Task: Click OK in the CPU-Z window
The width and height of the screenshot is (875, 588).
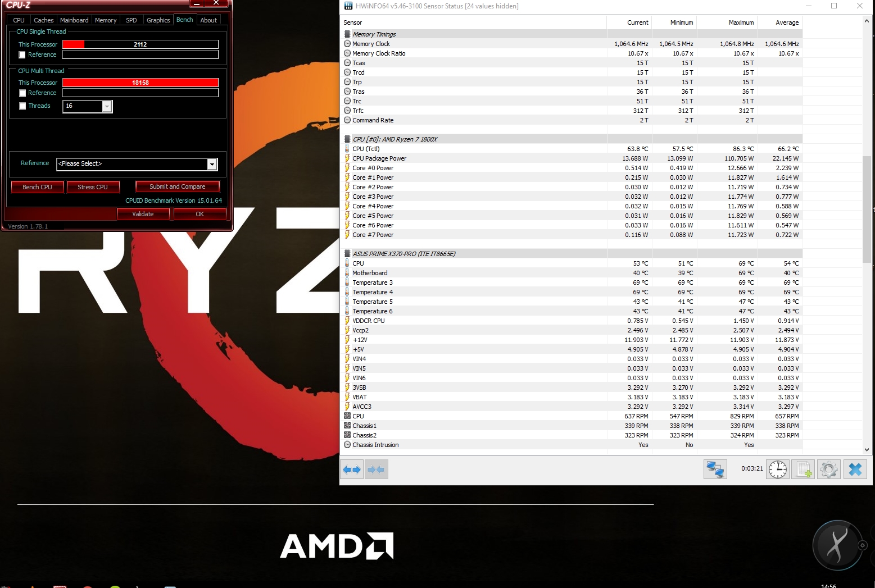Action: click(200, 214)
